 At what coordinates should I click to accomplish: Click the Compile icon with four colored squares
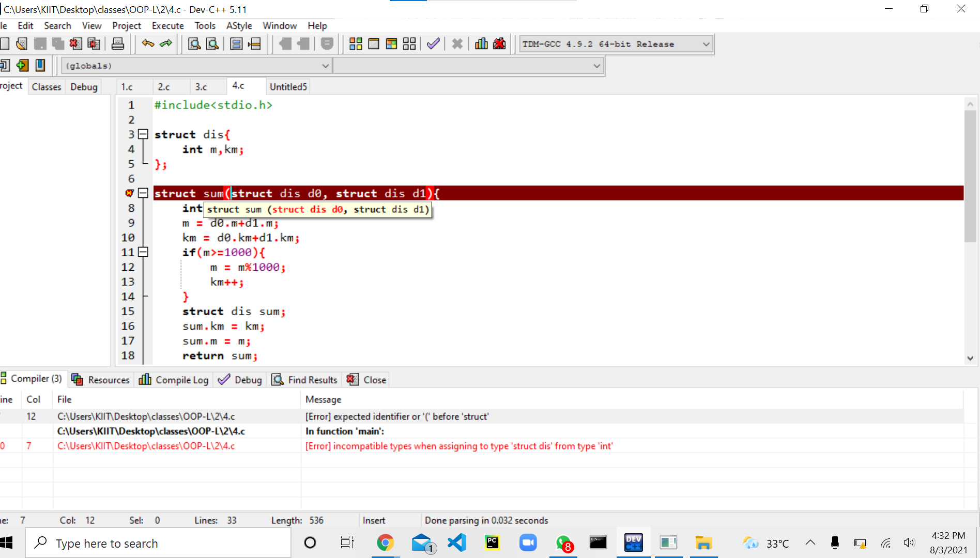(356, 44)
